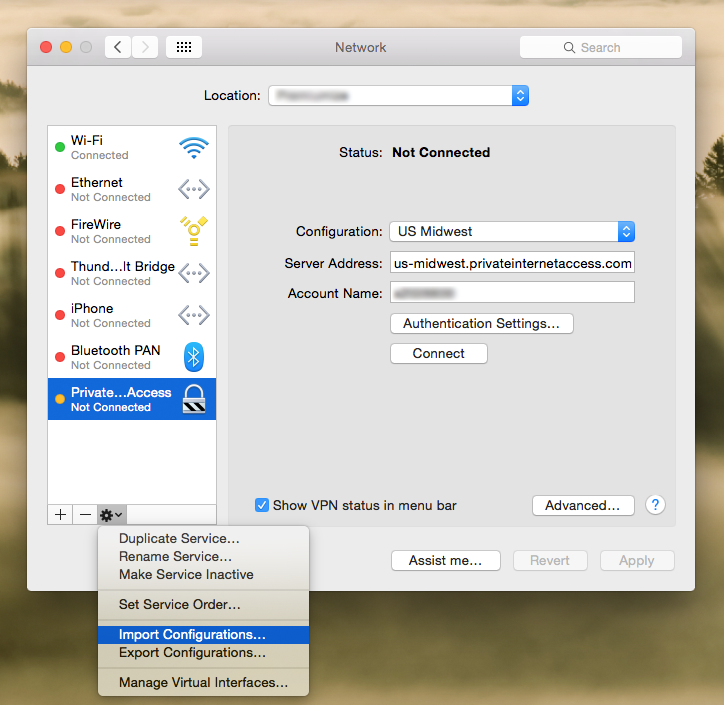Show all preferences with the grid button
This screenshot has width=724, height=705.
[x=184, y=47]
